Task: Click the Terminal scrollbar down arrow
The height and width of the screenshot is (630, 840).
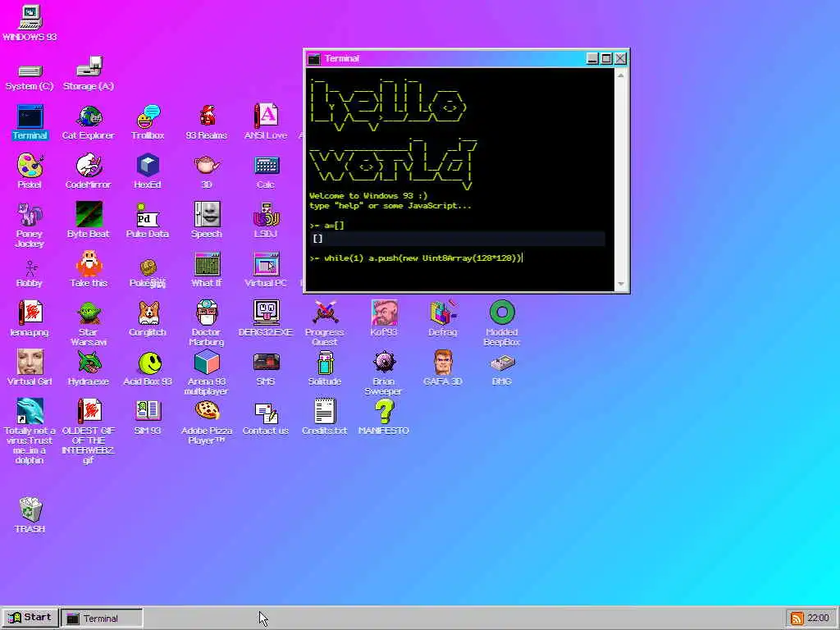Action: point(621,284)
